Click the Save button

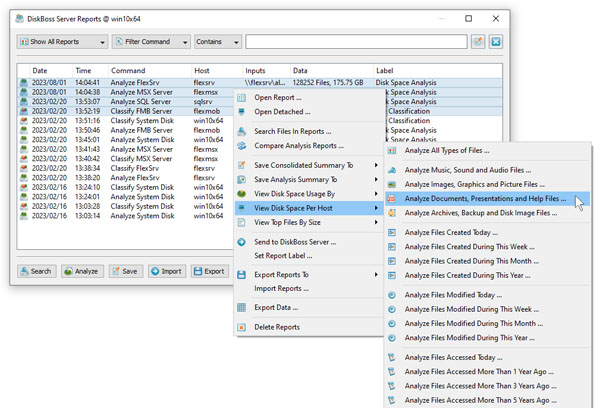[126, 271]
